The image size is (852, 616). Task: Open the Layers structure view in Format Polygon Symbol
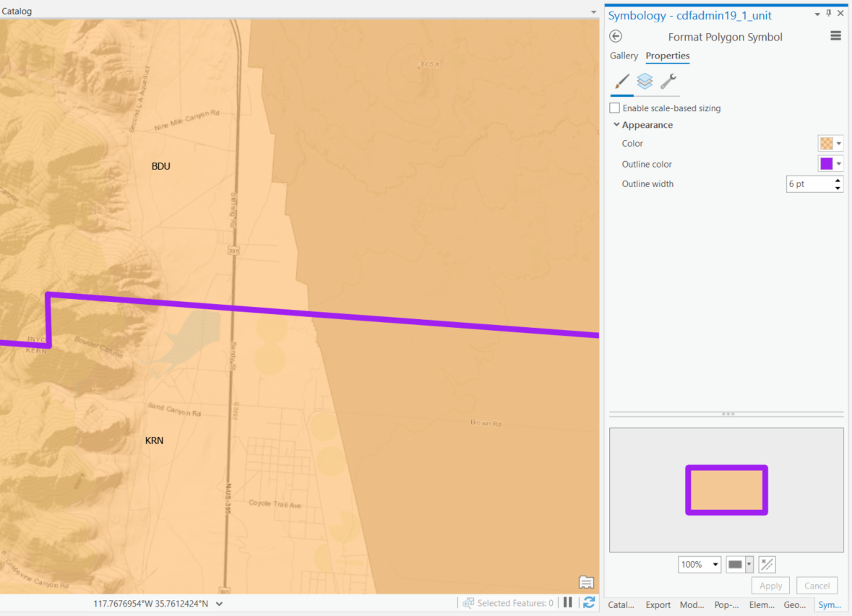click(x=645, y=82)
